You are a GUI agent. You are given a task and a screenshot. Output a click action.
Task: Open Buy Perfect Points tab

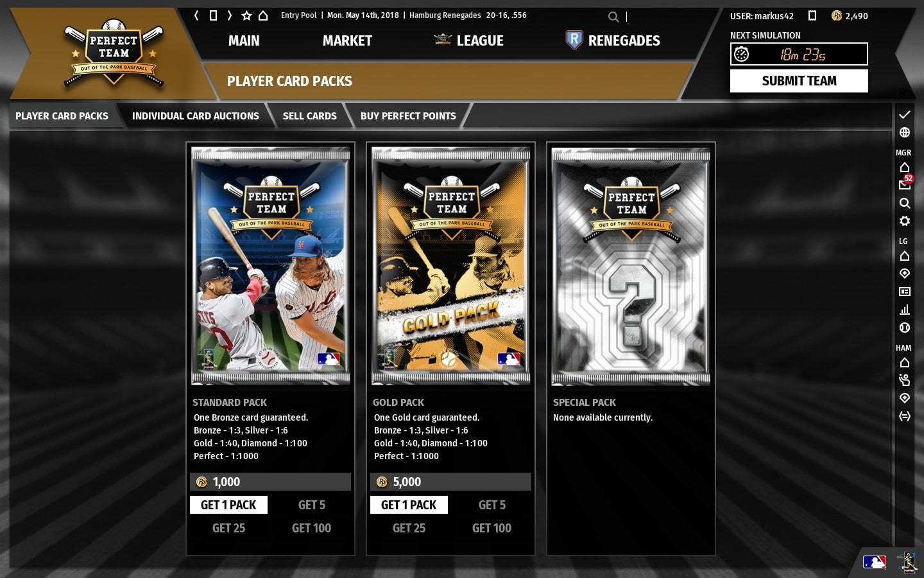[408, 116]
